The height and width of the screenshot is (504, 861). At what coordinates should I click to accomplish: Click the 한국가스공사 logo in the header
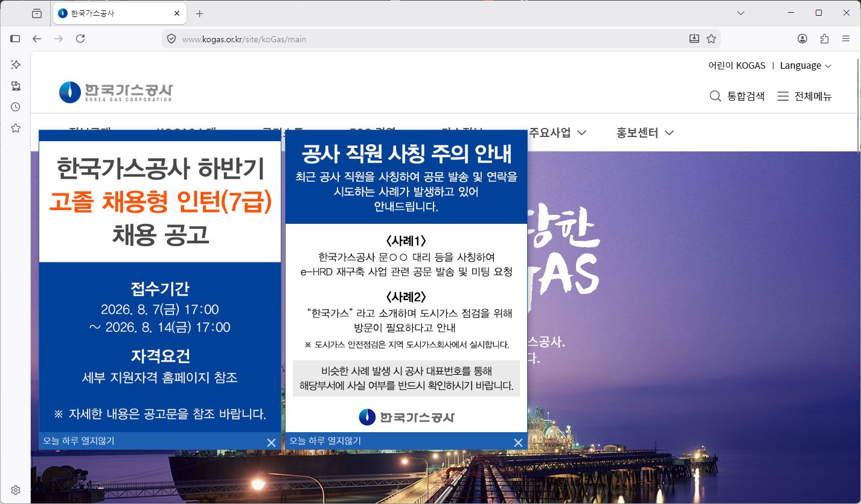pyautogui.click(x=116, y=92)
